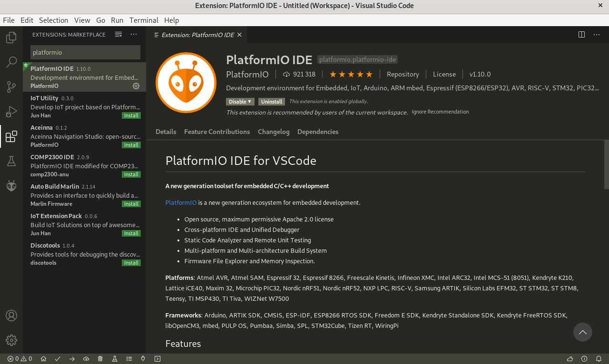Click PlatformIO Upload to remote cloud icon
This screenshot has width=609, height=364.
86,359
